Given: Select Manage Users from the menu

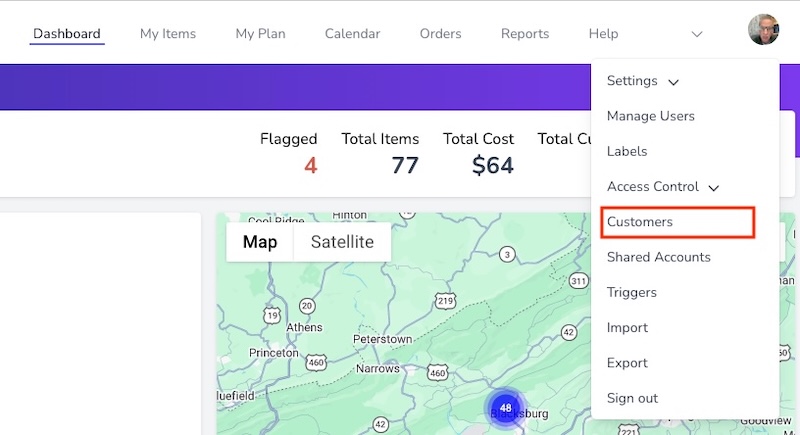Looking at the screenshot, I should [x=650, y=116].
